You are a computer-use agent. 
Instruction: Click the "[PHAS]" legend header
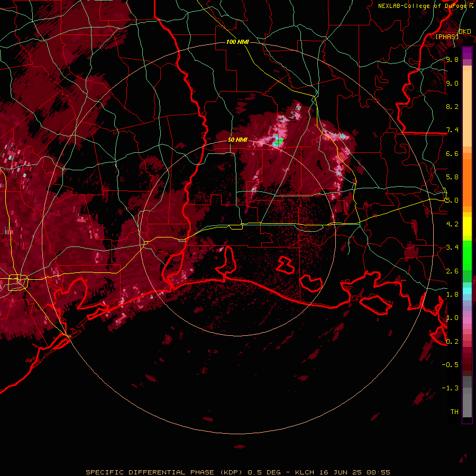[x=447, y=37]
